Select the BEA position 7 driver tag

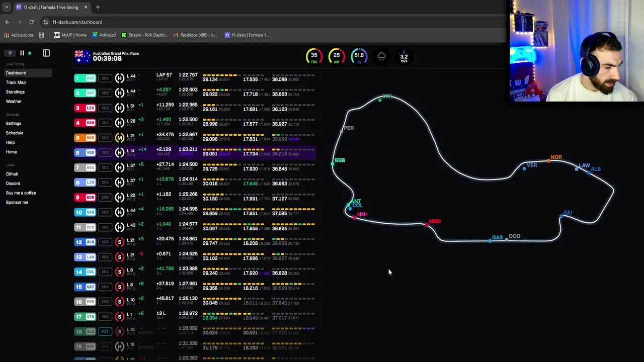85,167
